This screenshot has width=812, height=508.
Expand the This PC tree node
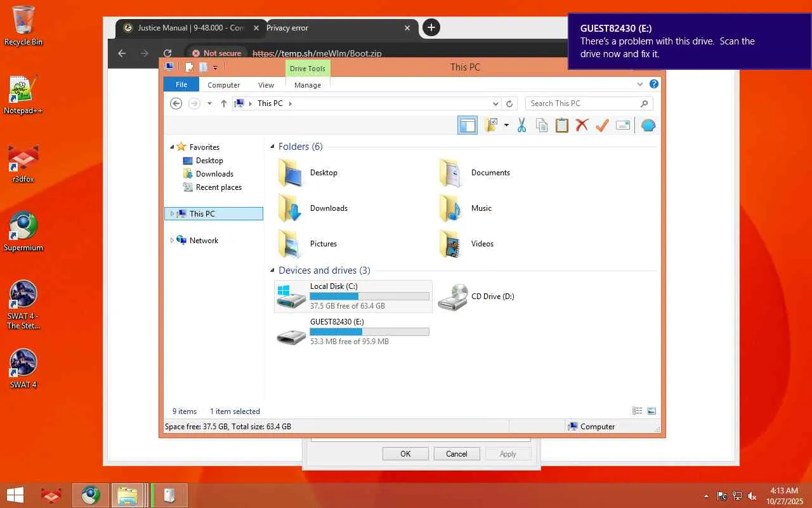tap(171, 214)
